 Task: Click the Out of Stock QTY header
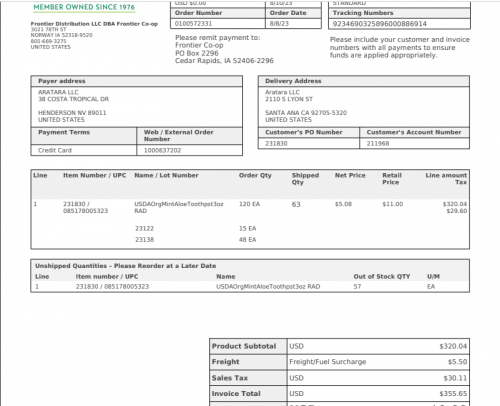click(382, 277)
